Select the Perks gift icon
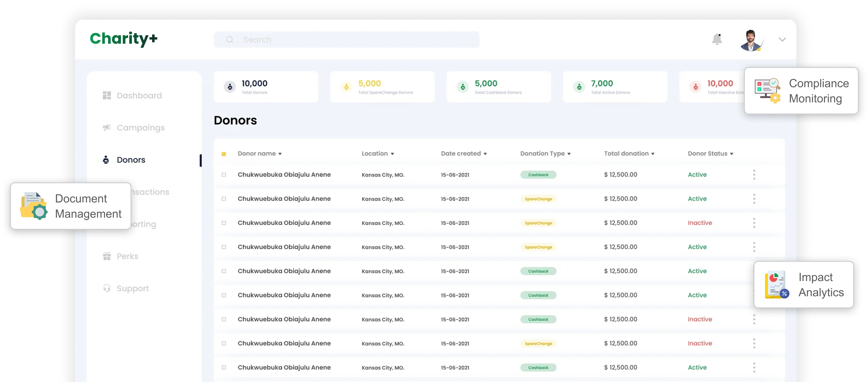 pos(107,256)
